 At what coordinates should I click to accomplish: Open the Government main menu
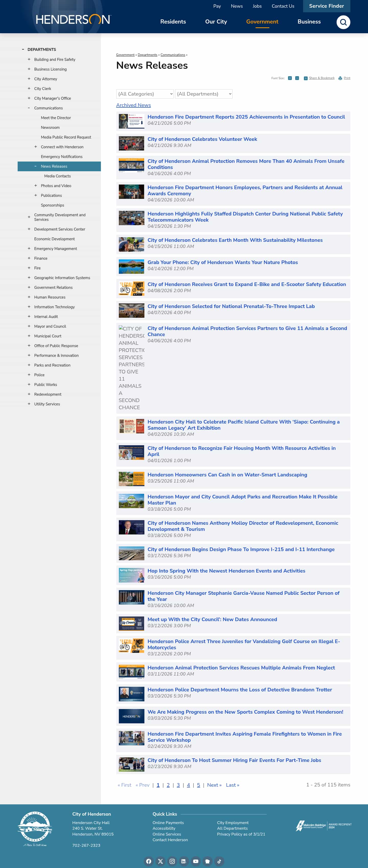pos(262,21)
